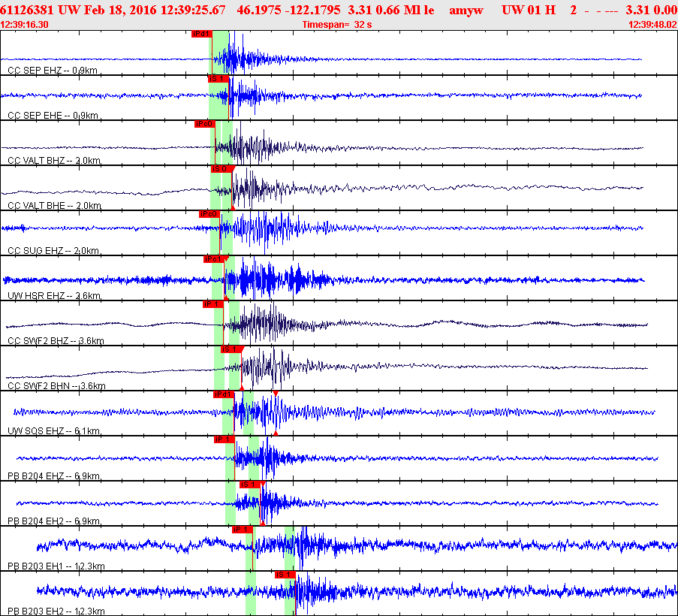Image resolution: width=678 pixels, height=616 pixels.
Task: Click the start time 12:39:16.30
Action: tap(24, 25)
